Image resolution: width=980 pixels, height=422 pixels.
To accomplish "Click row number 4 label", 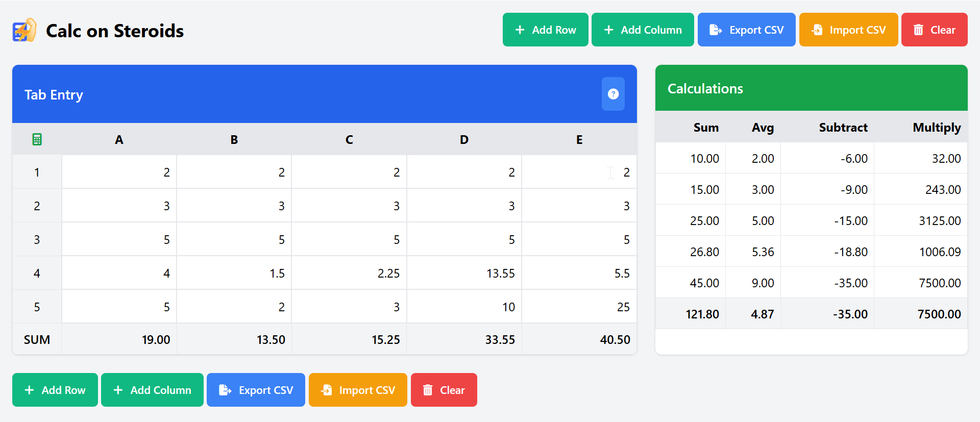I will pos(37,273).
